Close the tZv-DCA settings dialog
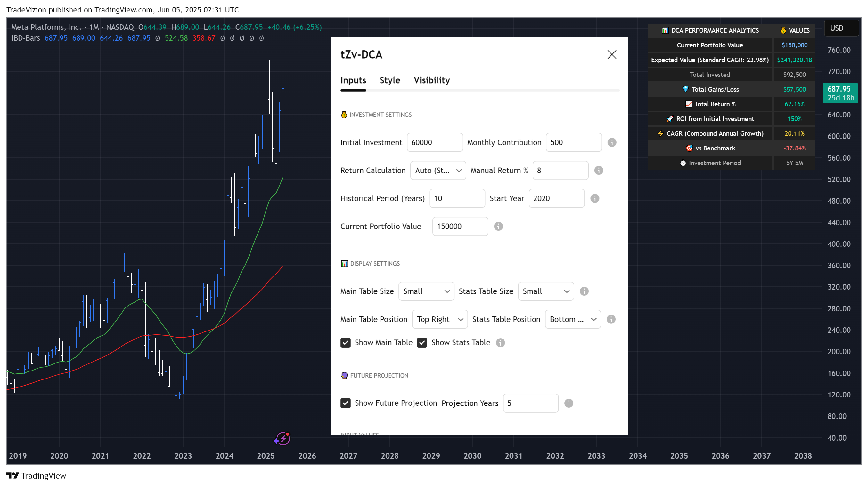868x487 pixels. point(612,54)
